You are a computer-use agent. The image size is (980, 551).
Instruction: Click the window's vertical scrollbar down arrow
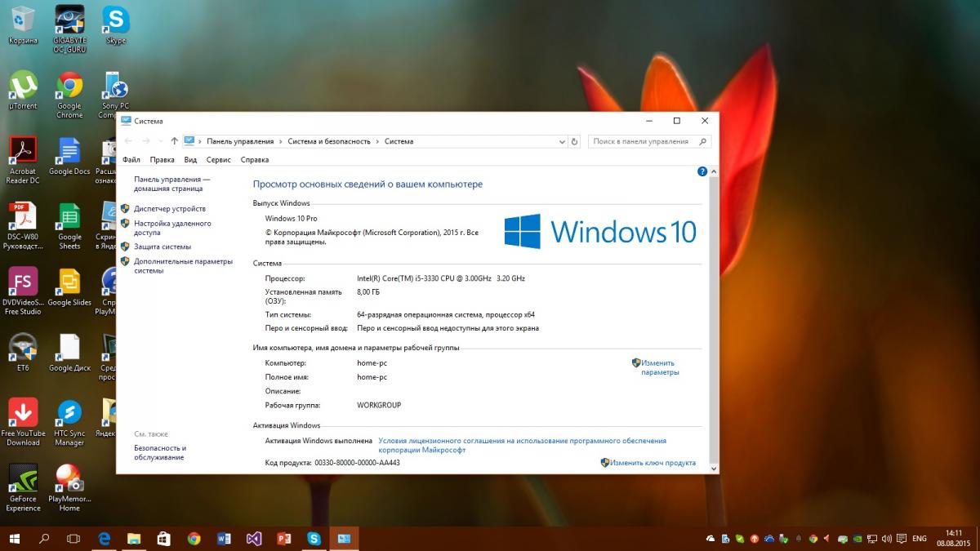pos(713,469)
